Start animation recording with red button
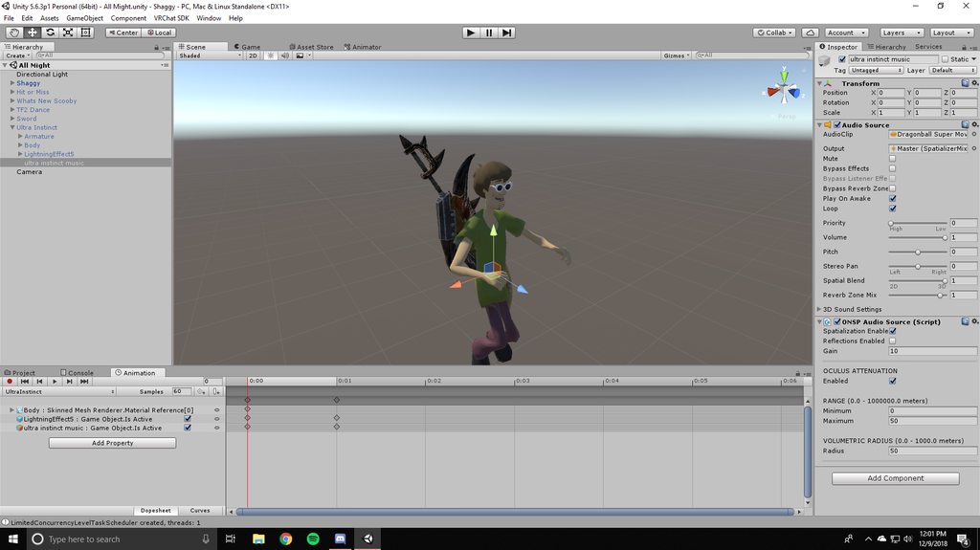 [10, 382]
